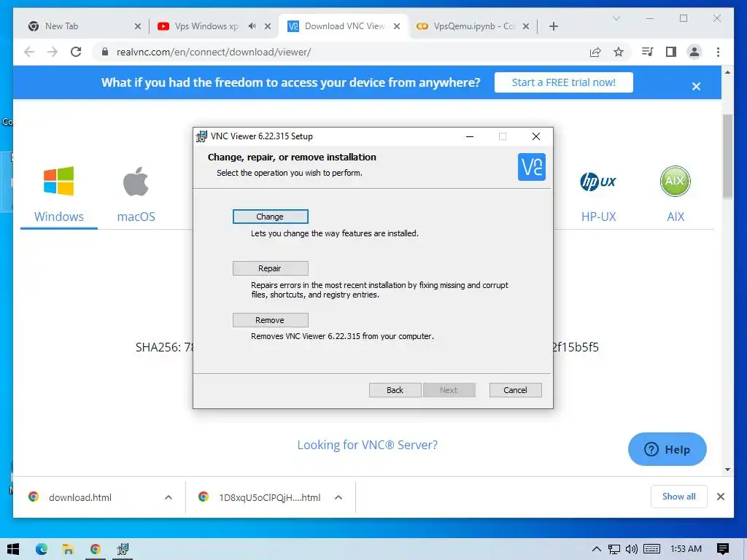Click Show all downloads

click(679, 497)
